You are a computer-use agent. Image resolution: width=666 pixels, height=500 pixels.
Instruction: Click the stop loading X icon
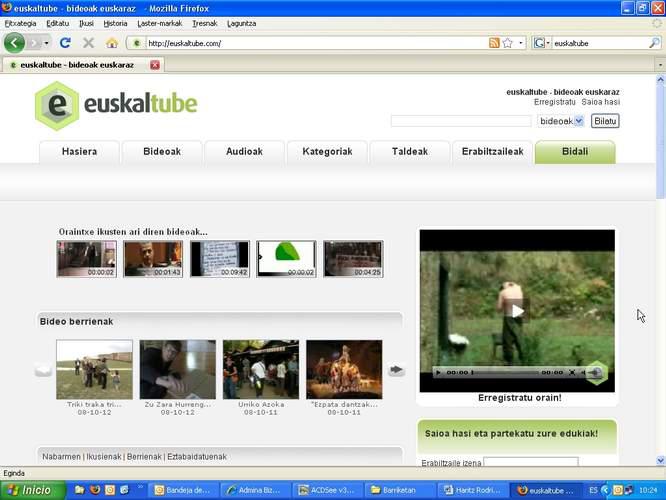point(88,42)
